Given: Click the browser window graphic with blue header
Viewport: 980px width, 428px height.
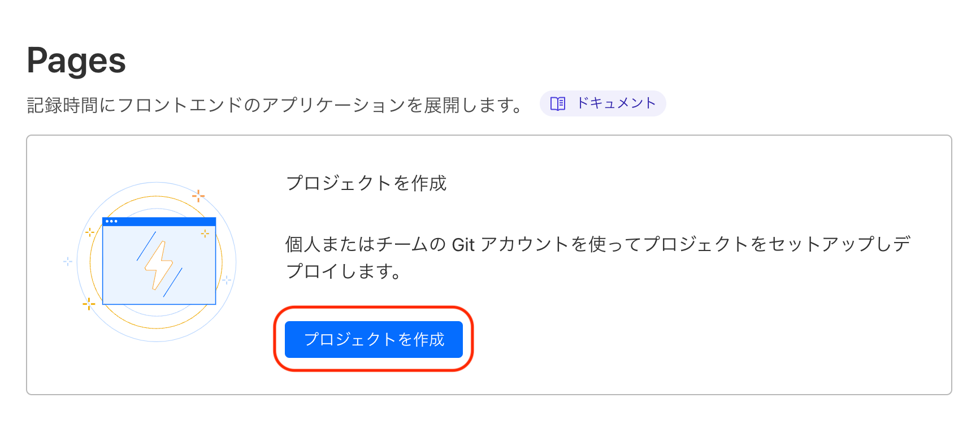Looking at the screenshot, I should [159, 260].
